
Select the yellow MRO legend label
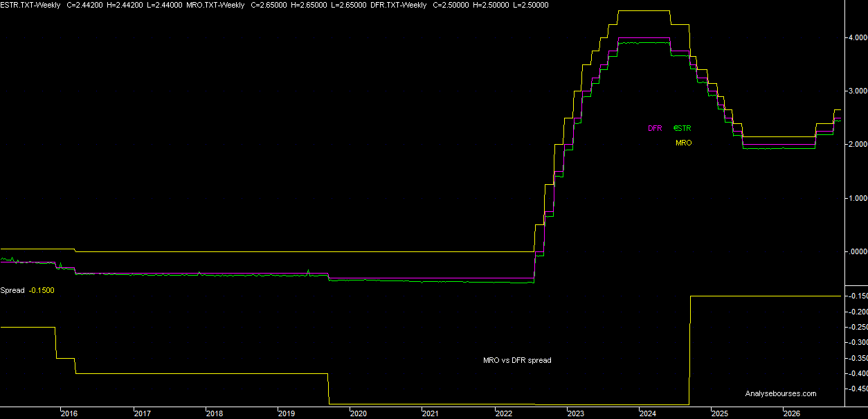point(683,143)
